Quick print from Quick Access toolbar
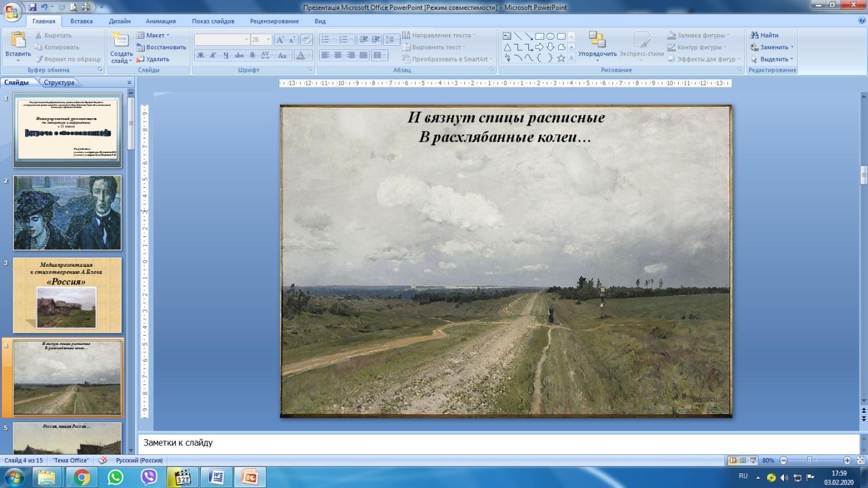Image resolution: width=868 pixels, height=488 pixels. [86, 7]
